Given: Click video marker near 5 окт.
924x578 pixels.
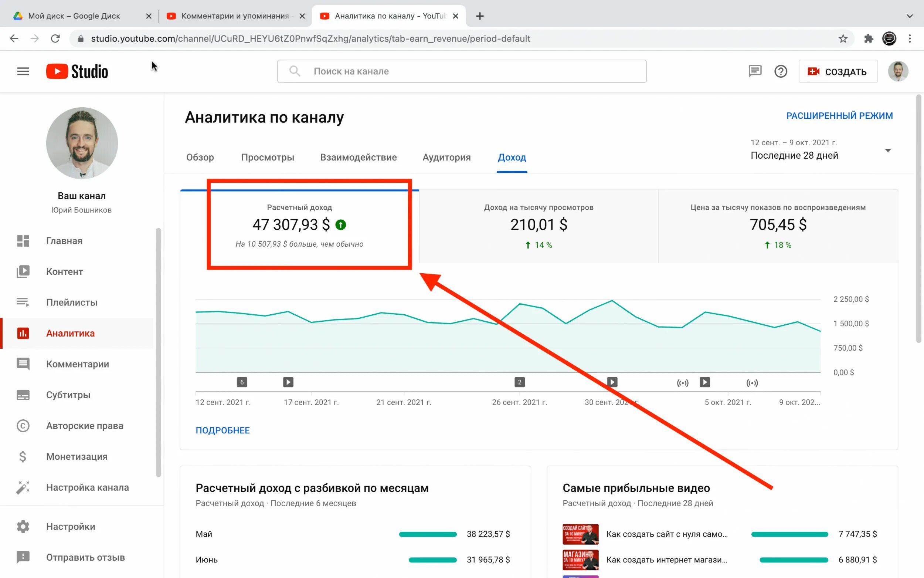Looking at the screenshot, I should coord(705,382).
